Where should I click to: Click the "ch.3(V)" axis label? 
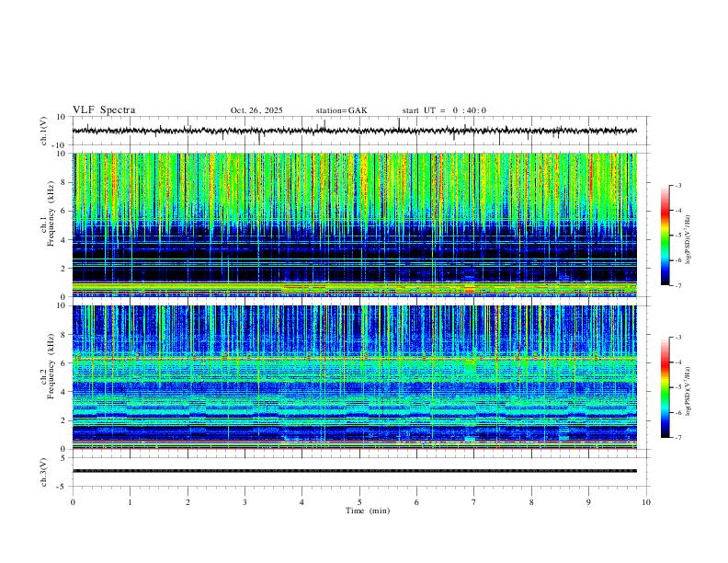43,472
